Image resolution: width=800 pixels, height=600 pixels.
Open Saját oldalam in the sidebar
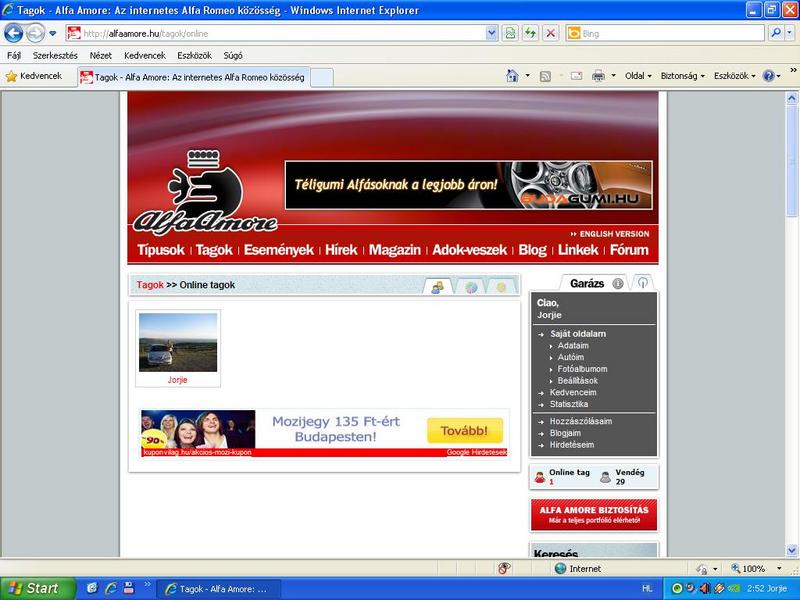click(578, 334)
